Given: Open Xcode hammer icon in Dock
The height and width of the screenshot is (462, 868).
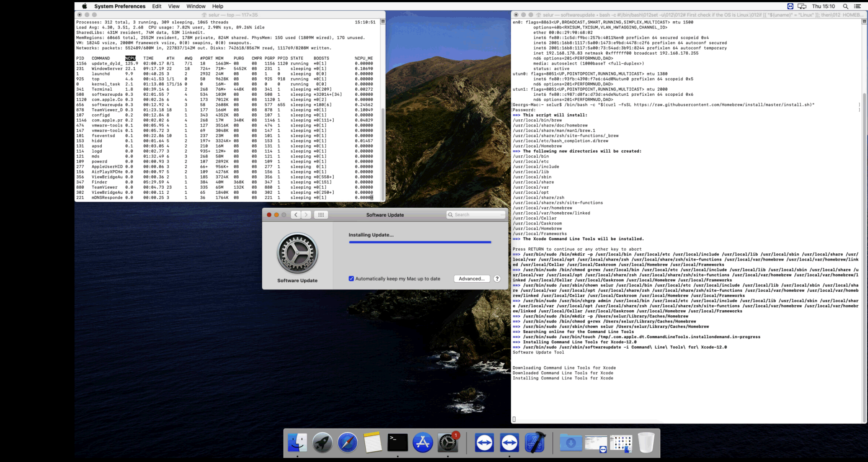Looking at the screenshot, I should point(535,443).
